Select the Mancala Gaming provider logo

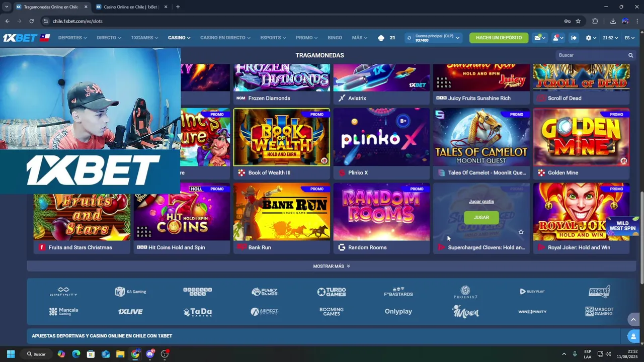tap(63, 311)
